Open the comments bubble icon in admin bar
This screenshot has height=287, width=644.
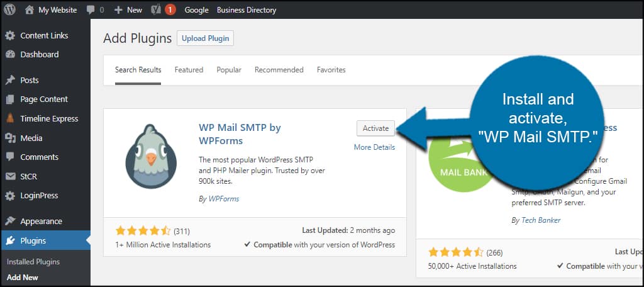[x=91, y=10]
